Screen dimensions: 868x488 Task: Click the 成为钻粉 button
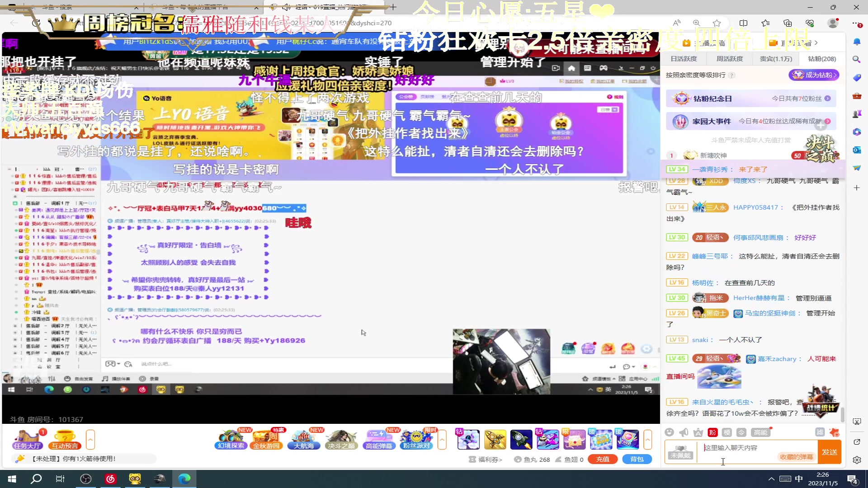point(814,75)
